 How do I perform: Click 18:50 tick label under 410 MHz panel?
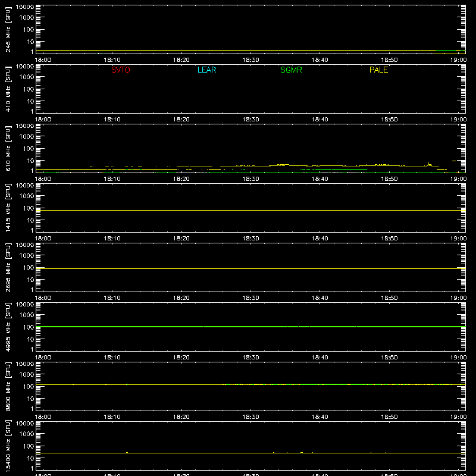(x=389, y=120)
